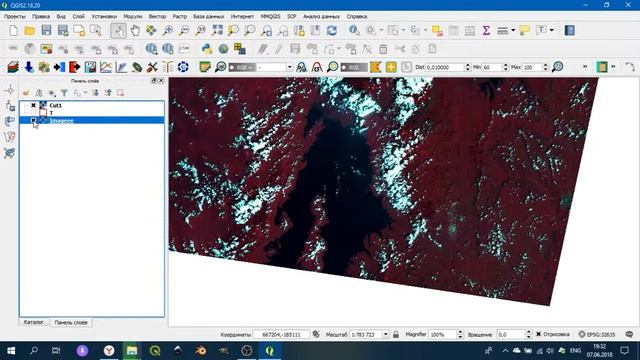Expand the measure tool dropdown arrow
The image size is (640, 360).
coord(513,31)
